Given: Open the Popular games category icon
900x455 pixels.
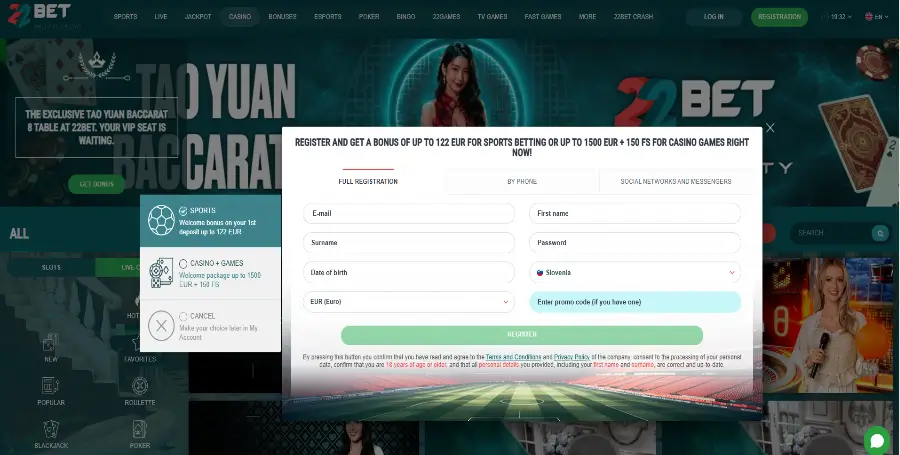Looking at the screenshot, I should [51, 386].
